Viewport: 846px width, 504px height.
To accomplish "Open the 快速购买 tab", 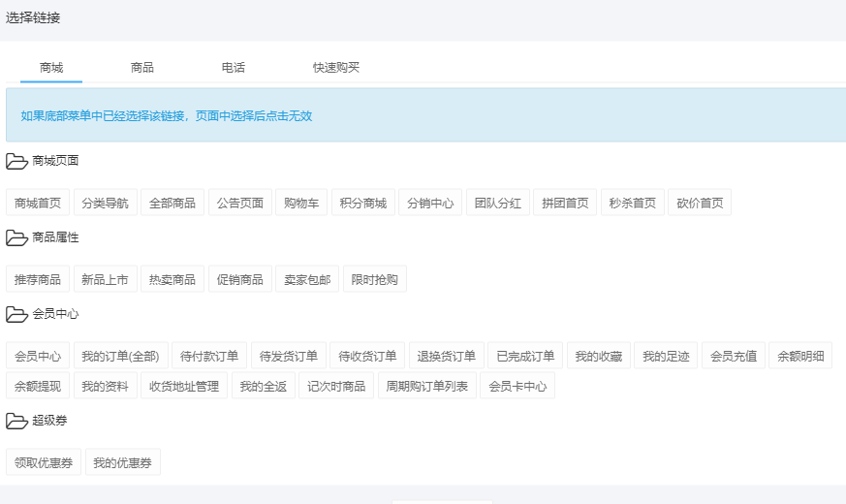I will [x=336, y=68].
